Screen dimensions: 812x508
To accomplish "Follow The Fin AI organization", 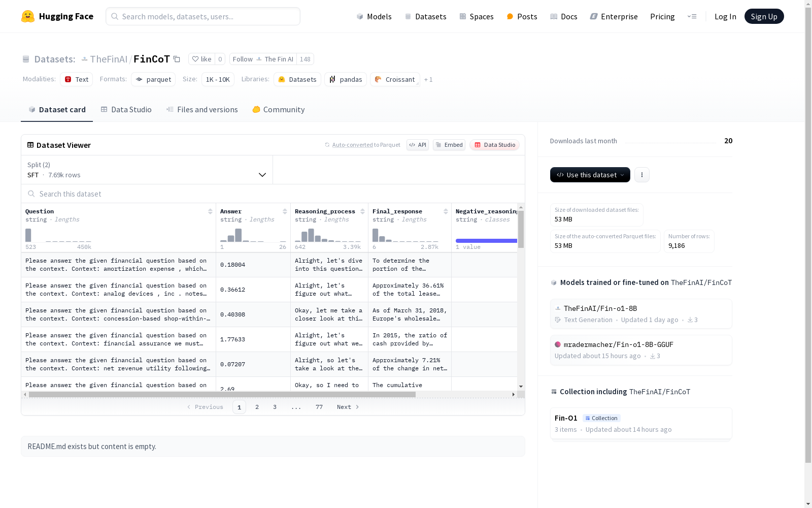I will (263, 59).
